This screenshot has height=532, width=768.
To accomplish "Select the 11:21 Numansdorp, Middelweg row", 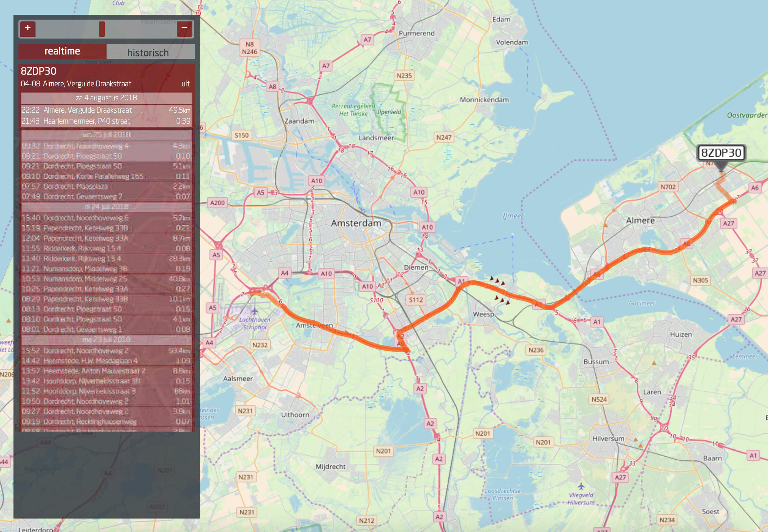I will coord(106,268).
